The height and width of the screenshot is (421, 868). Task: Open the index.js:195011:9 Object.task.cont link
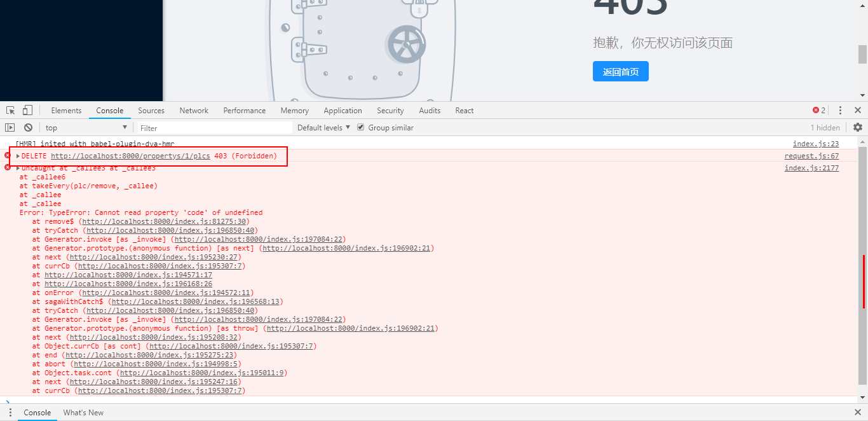[203, 373]
